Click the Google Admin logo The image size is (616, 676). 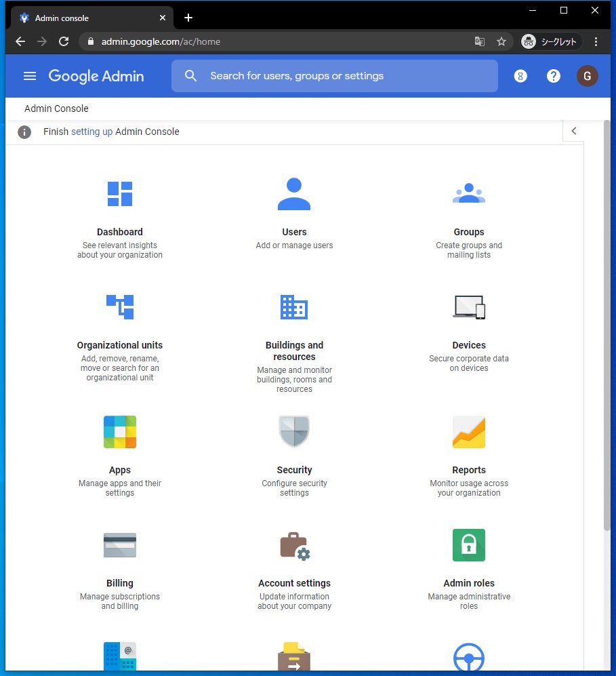tap(96, 77)
